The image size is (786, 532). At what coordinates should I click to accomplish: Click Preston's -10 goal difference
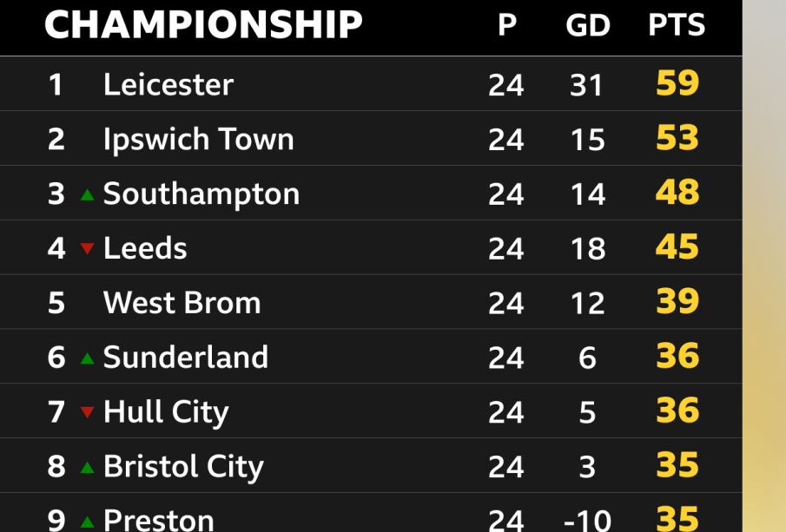[586, 521]
